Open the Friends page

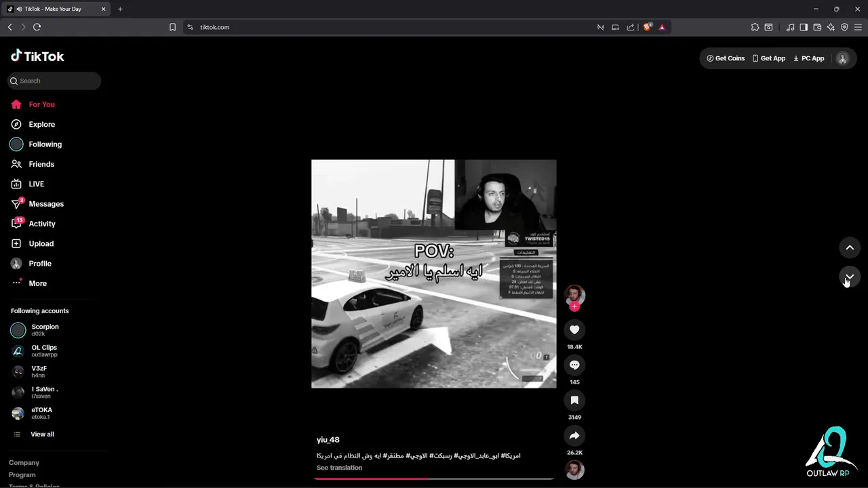click(41, 164)
